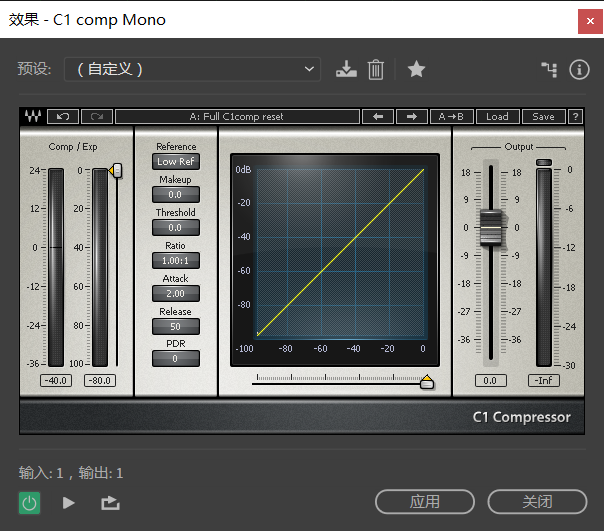The height and width of the screenshot is (531, 604).
Task: Click the 关闭 close button
Action: click(537, 502)
